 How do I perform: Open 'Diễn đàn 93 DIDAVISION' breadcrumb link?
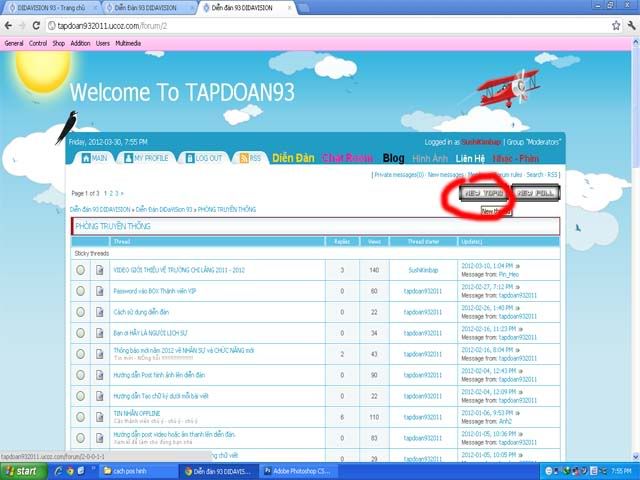tap(100, 209)
